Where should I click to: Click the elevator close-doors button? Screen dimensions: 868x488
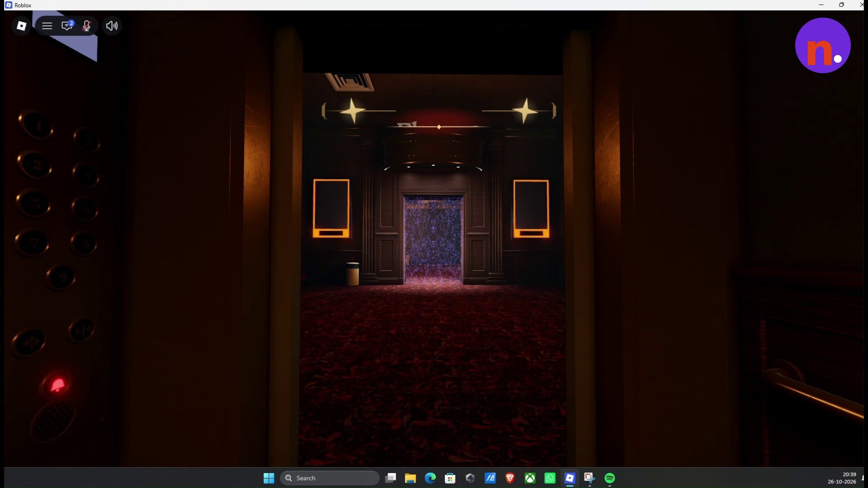pos(81,330)
